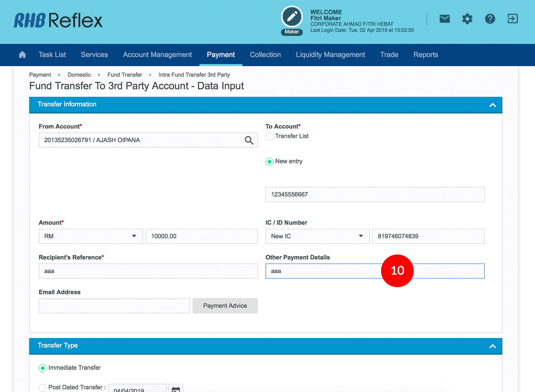Open the New IC type dropdown
The height and width of the screenshot is (392, 535).
point(317,236)
